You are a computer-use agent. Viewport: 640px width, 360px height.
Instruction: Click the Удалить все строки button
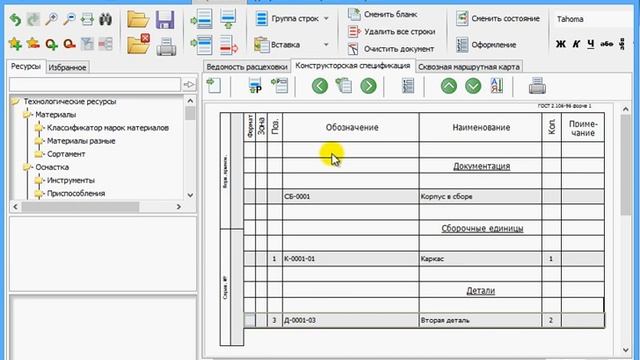[x=391, y=31]
